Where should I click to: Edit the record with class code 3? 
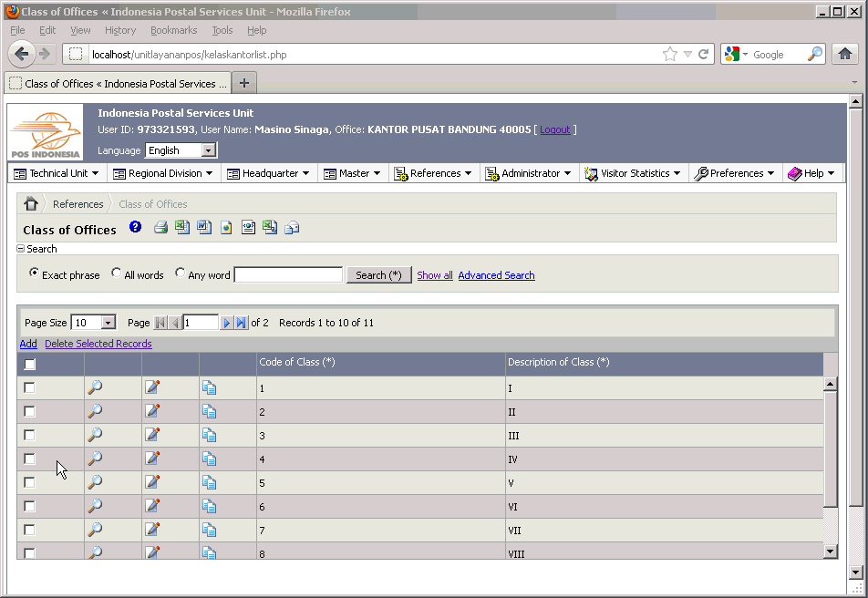[151, 435]
